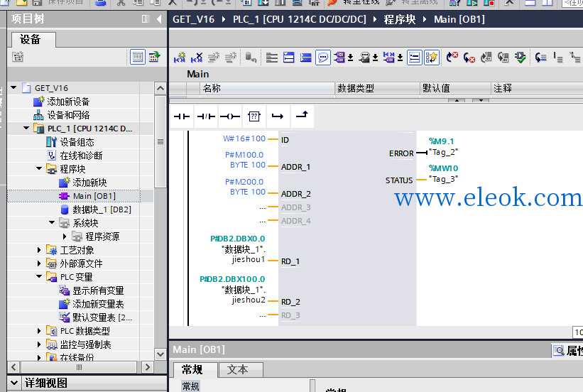Select absolute/symbolic operands icon
583x392 pixels.
(x=339, y=58)
